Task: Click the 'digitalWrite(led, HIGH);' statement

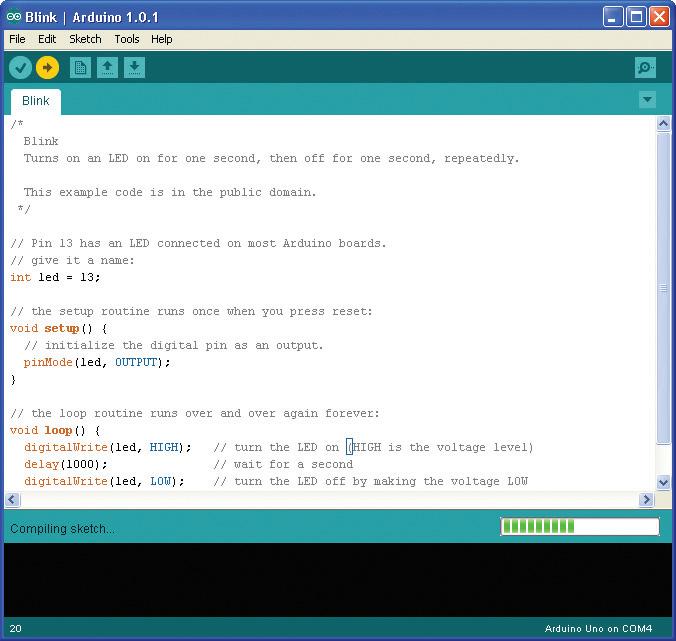Action: pos(107,447)
